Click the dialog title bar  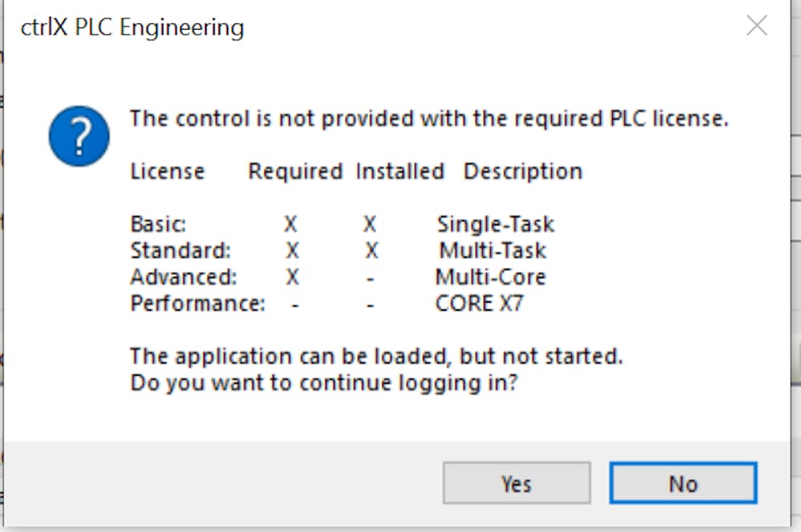400,26
